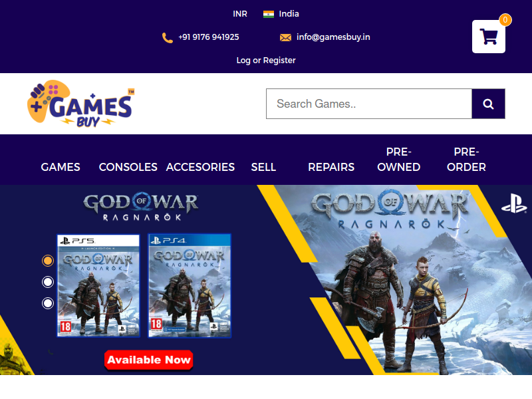The width and height of the screenshot is (532, 399).
Task: Open the ACCESORIES menu
Action: coord(200,167)
